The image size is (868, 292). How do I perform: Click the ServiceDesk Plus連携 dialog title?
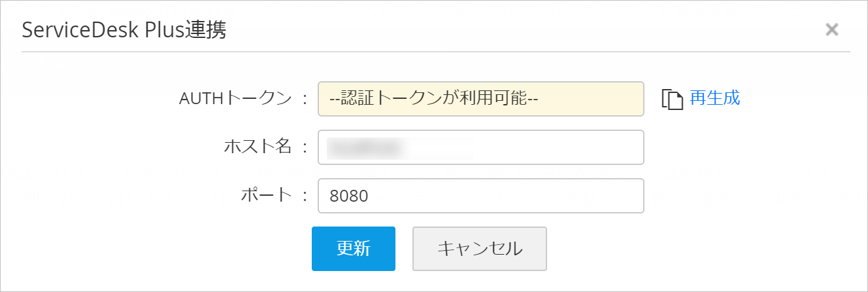tap(124, 30)
